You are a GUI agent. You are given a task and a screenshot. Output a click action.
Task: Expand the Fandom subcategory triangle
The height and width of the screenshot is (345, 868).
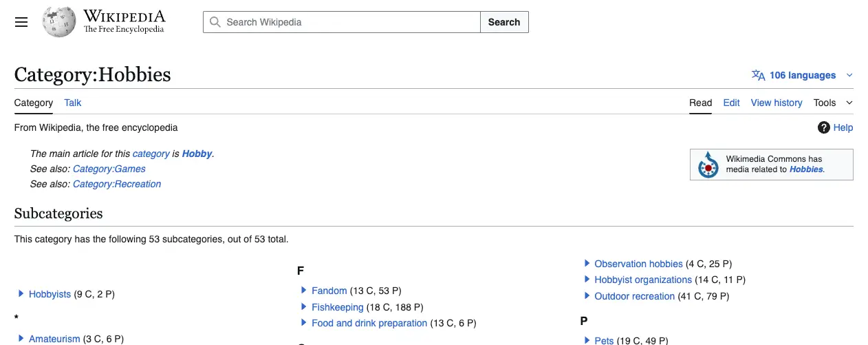click(x=304, y=291)
